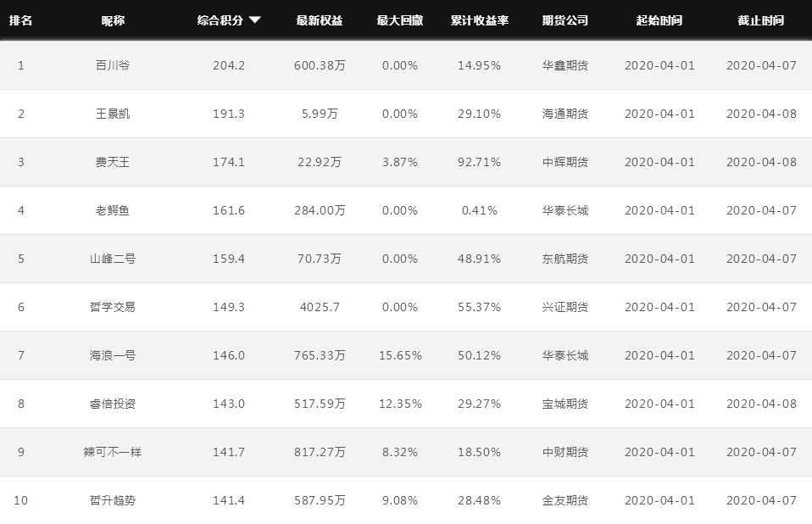The image size is (812, 524).
Task: Sort by 综合积分 column header
Action: (x=220, y=20)
